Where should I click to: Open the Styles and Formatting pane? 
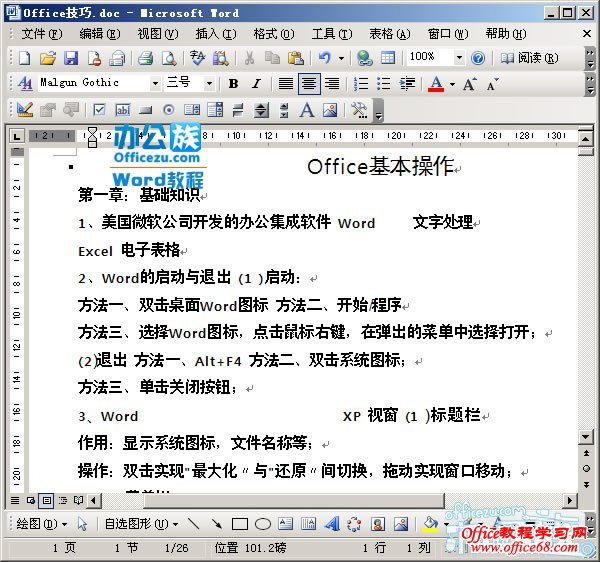[25, 83]
